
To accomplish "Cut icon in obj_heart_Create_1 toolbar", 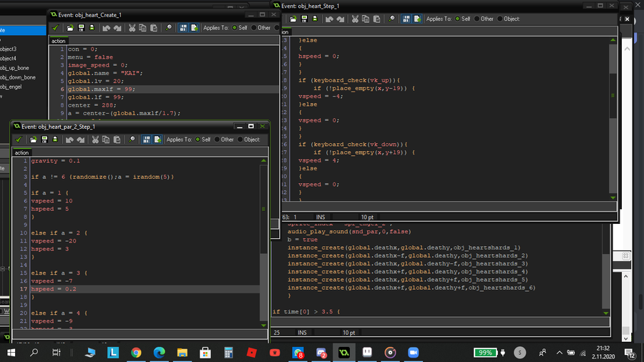I will [132, 28].
